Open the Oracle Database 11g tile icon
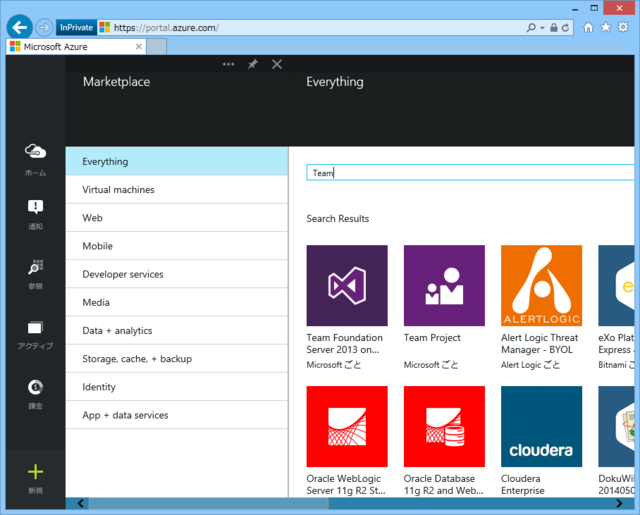 coord(444,426)
